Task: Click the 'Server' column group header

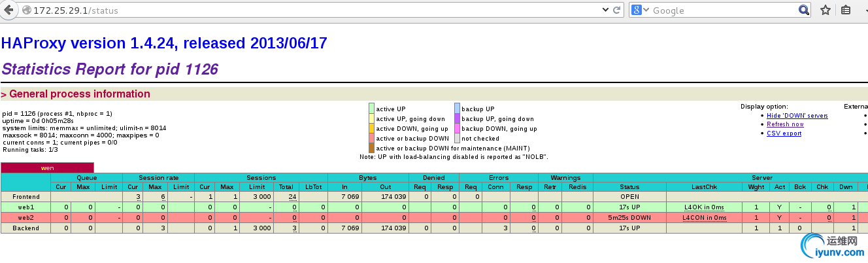Action: 761,177
